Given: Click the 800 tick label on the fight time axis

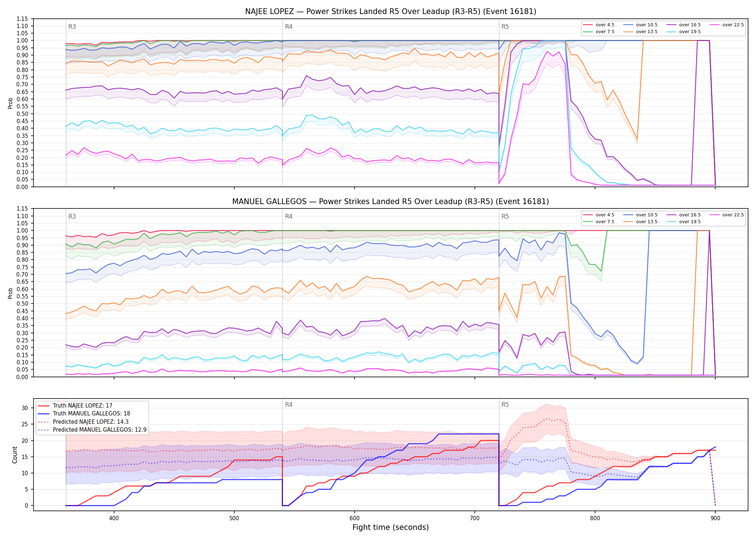Looking at the screenshot, I should pyautogui.click(x=595, y=518).
